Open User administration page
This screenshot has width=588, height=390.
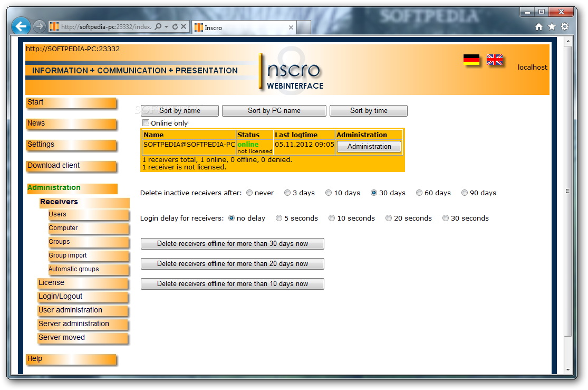tap(83, 310)
